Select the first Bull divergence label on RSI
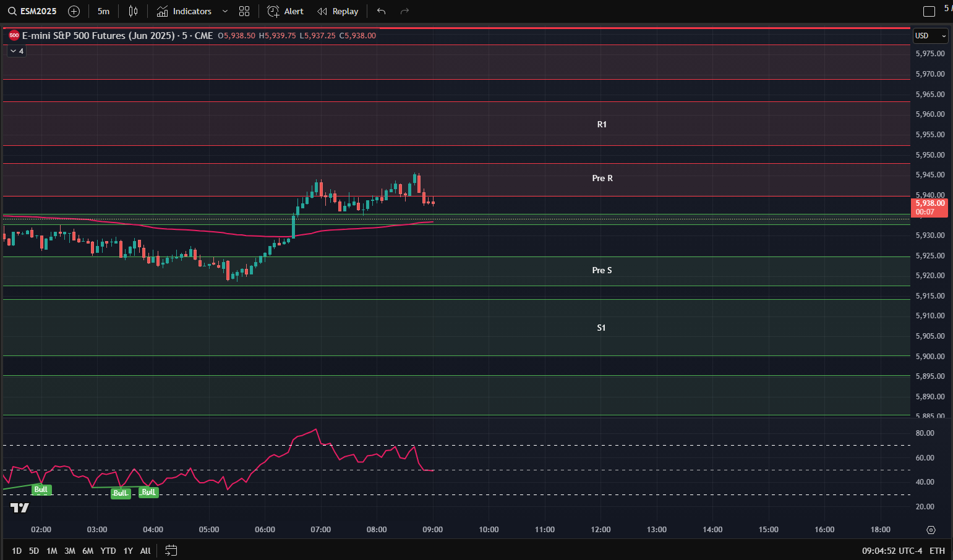Screen dimensions: 953x560 [x=41, y=490]
